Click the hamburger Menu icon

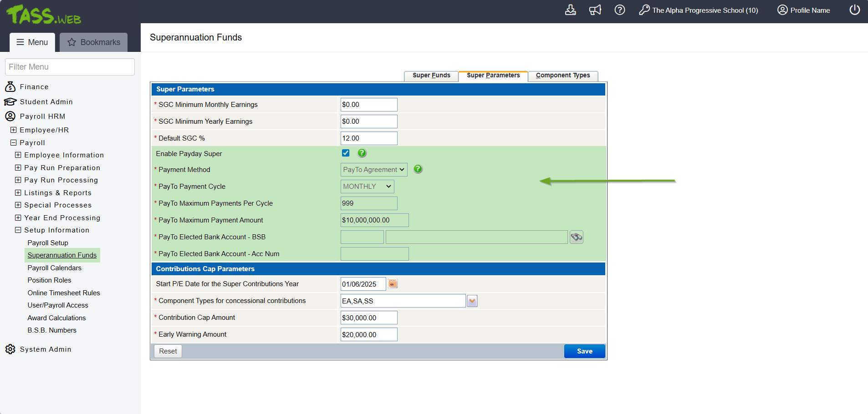pyautogui.click(x=20, y=42)
